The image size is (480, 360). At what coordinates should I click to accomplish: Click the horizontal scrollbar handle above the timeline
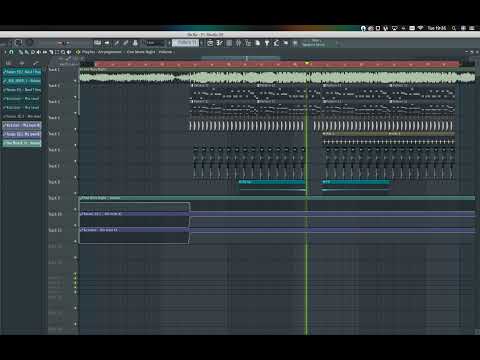click(x=240, y=58)
